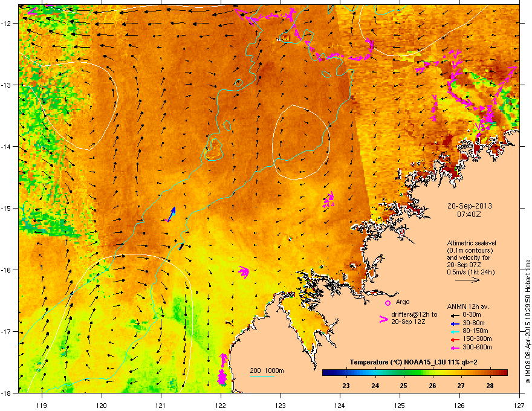
Task: Click the magenta Argo circle legend symbol
Action: 388,303
